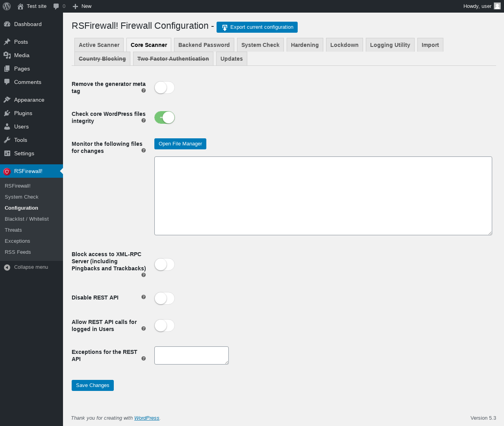The image size is (504, 426).
Task: Click the Comments speech bubble sidebar icon
Action: tap(7, 82)
